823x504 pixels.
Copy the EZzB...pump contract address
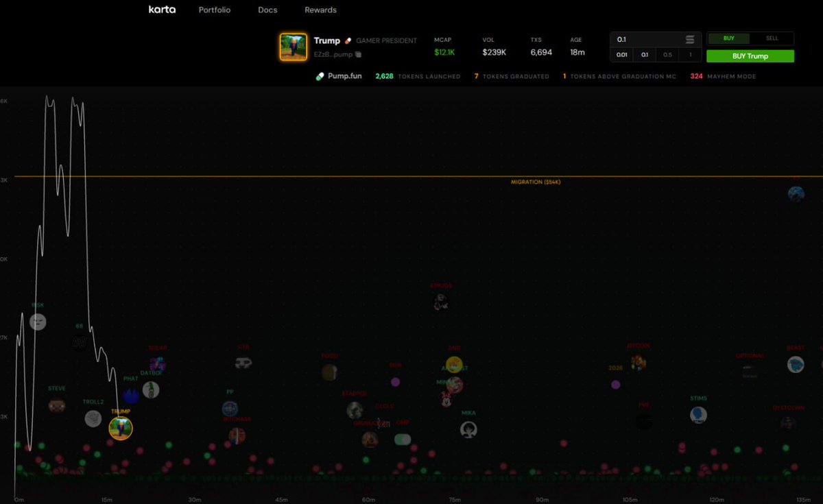point(358,54)
